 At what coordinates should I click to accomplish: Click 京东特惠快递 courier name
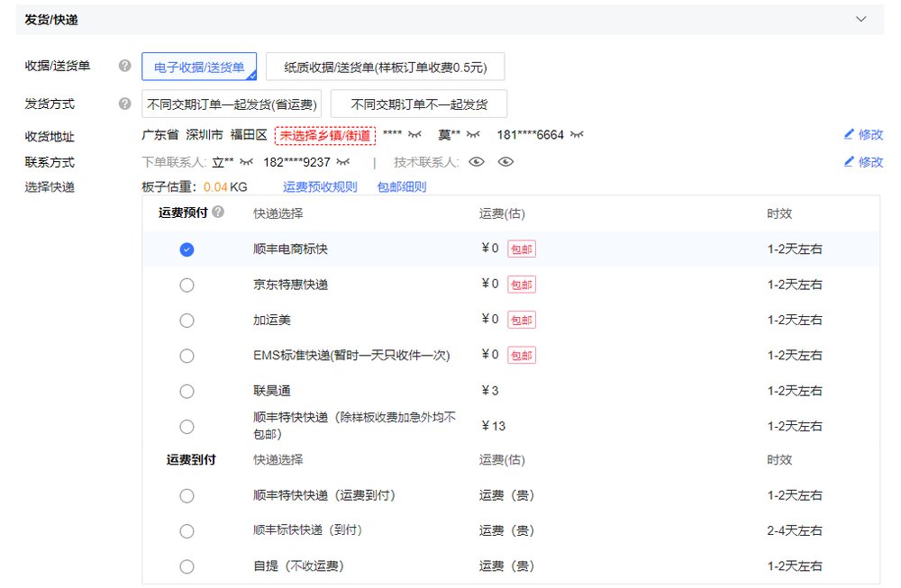coord(291,285)
